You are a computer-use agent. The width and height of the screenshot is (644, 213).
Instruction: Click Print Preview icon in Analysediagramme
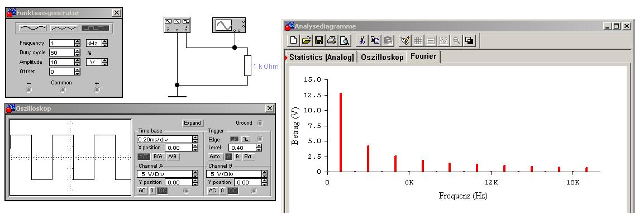(345, 40)
